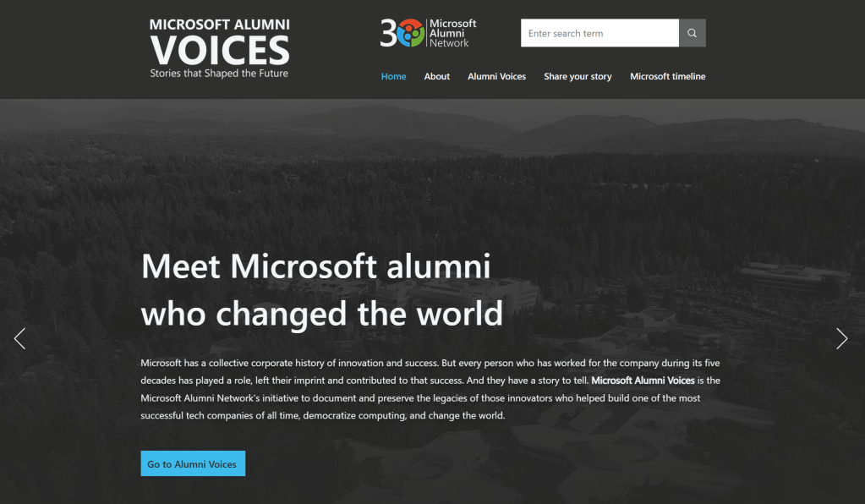This screenshot has width=865, height=504.
Task: Open the Share your story page
Action: tap(578, 76)
